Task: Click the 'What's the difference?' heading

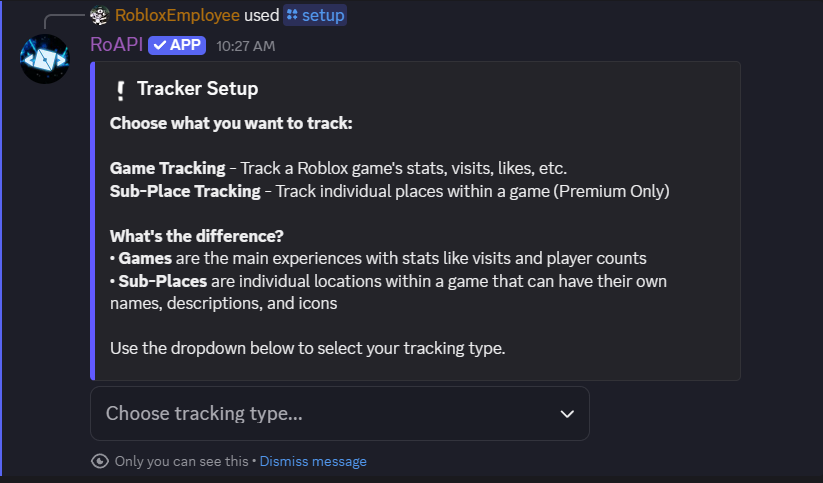Action: (197, 236)
